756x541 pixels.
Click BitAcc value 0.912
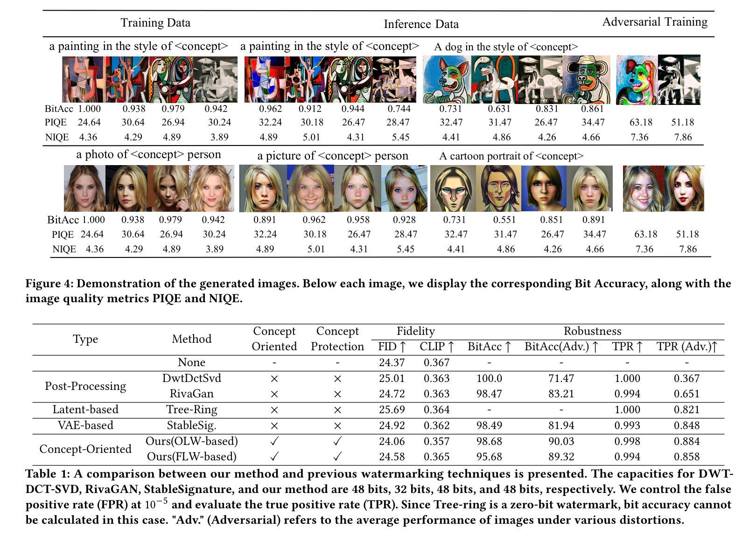click(x=310, y=109)
